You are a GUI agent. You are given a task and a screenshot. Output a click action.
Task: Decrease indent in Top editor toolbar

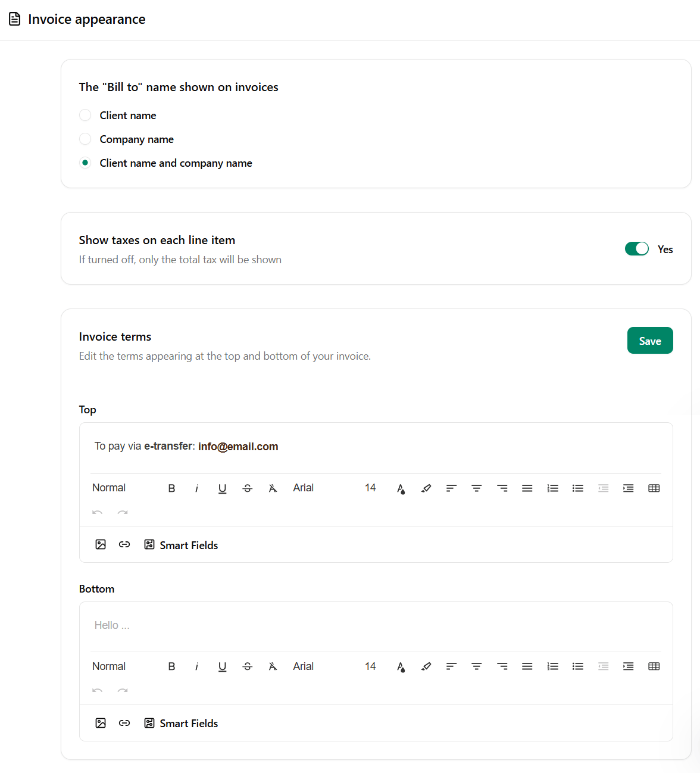(604, 488)
